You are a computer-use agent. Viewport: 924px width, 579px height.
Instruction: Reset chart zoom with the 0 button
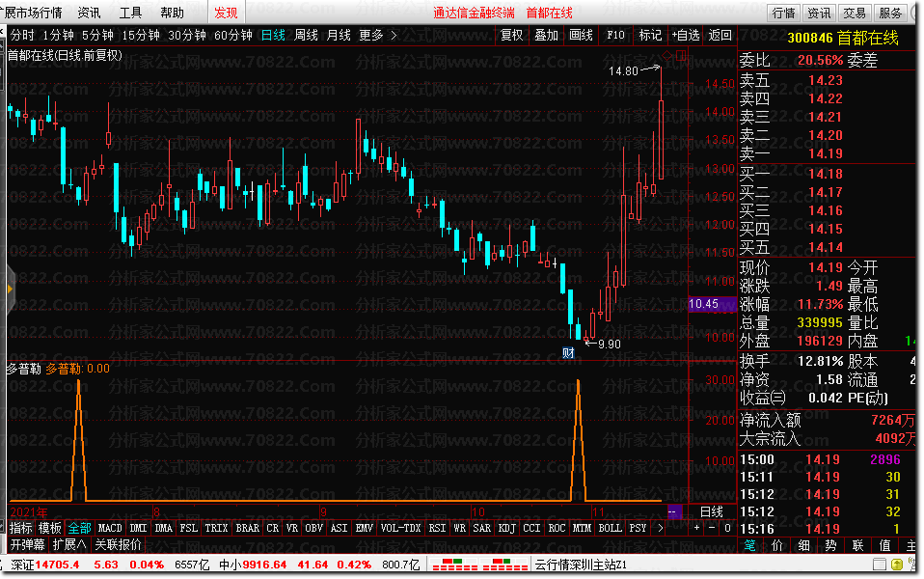pyautogui.click(x=728, y=528)
